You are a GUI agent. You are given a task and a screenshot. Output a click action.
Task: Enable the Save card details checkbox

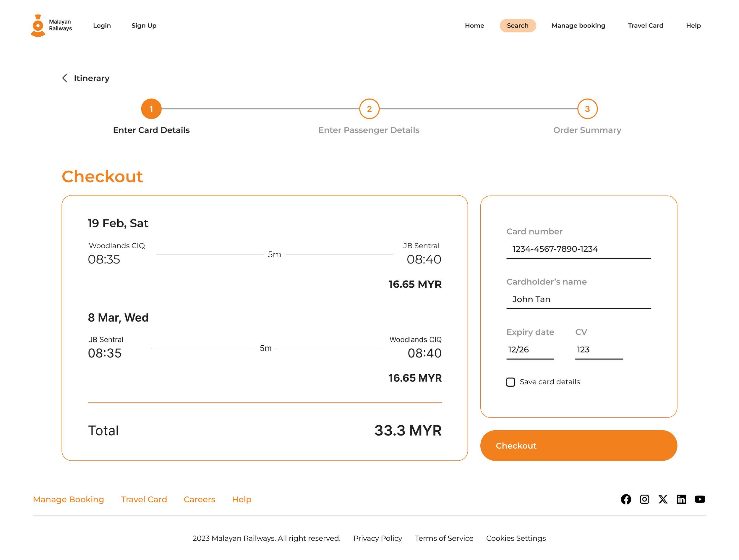(511, 382)
